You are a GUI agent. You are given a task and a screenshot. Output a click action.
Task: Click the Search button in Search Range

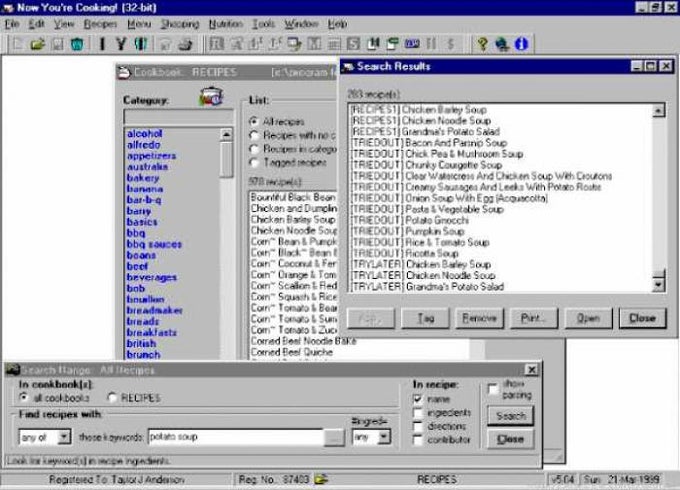tap(510, 416)
